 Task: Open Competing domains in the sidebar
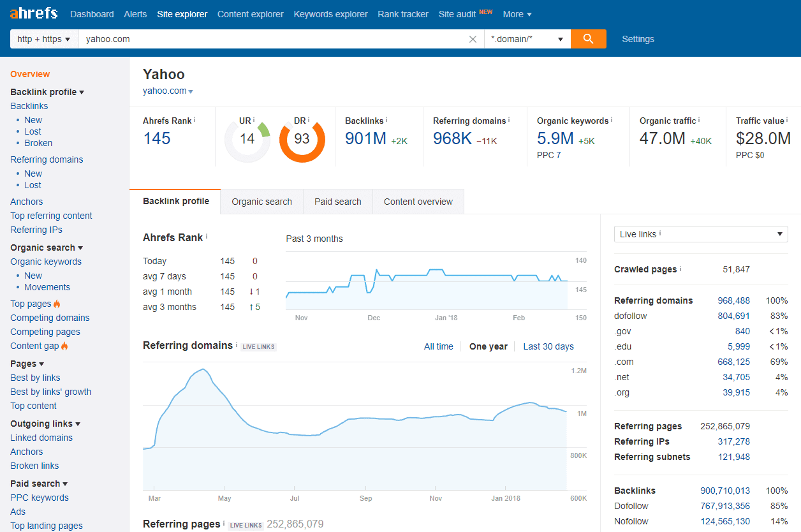coord(50,318)
